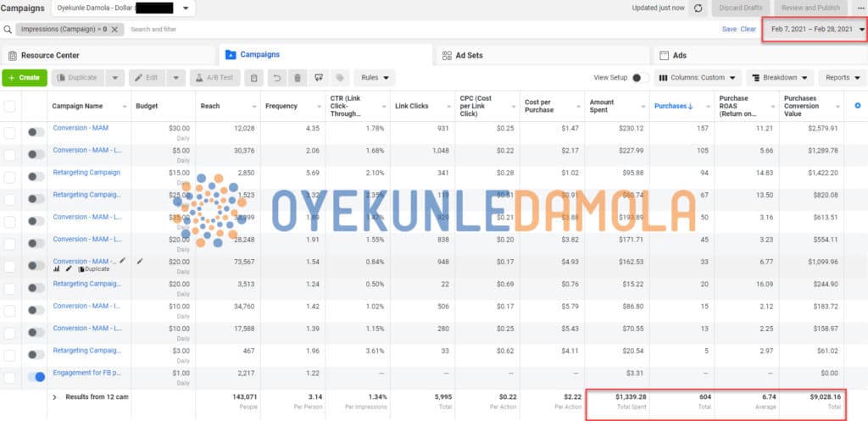Click the Reach column header
This screenshot has width=868, height=421.
(227, 106)
